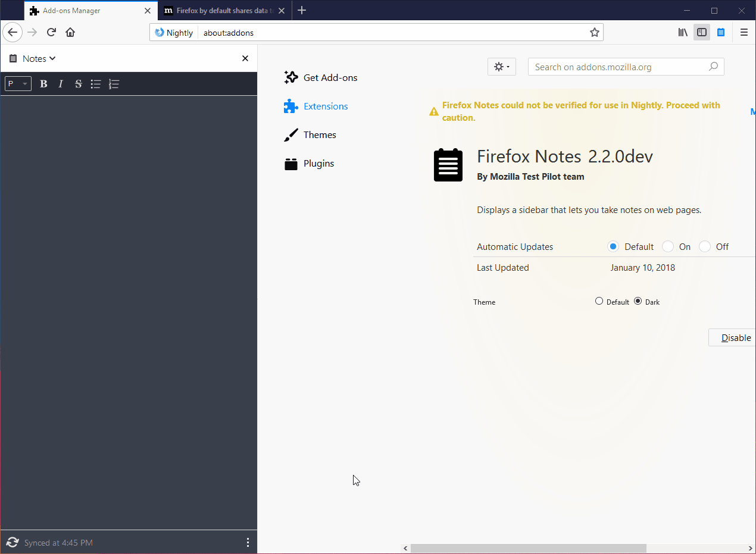Screen dimensions: 756x554
Task: Set Automatic Updates to Default
Action: tap(613, 246)
